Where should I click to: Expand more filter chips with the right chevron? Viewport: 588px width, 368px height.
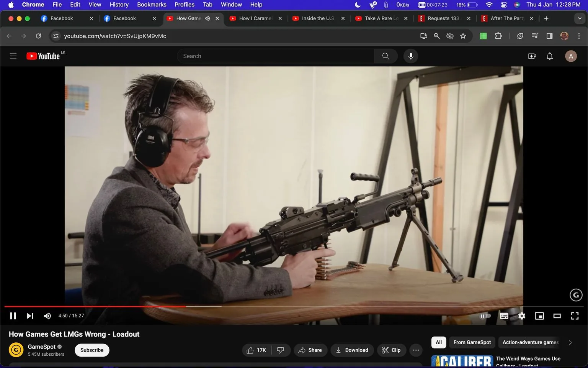point(570,342)
